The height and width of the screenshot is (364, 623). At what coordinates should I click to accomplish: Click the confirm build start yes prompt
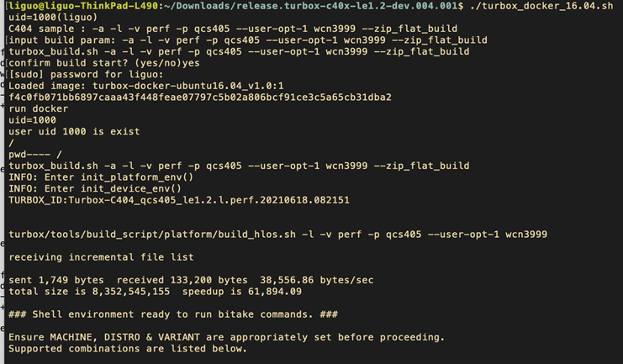pos(104,63)
